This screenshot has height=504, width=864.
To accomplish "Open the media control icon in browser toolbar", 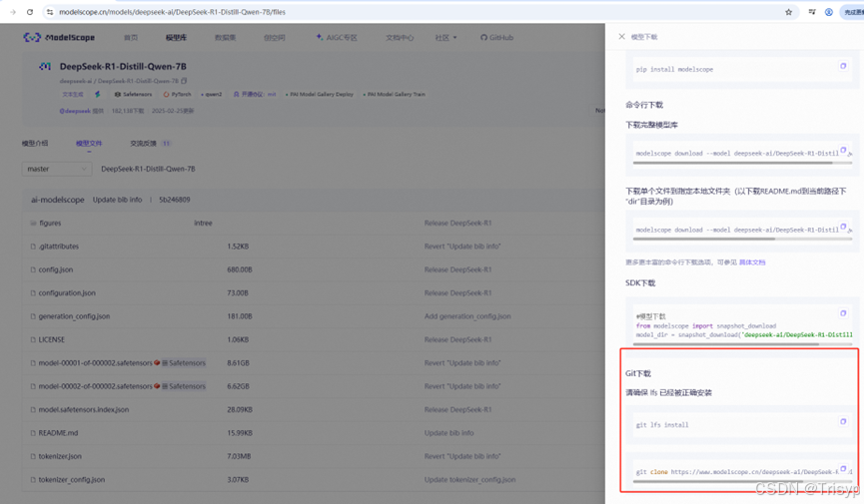I will click(812, 12).
